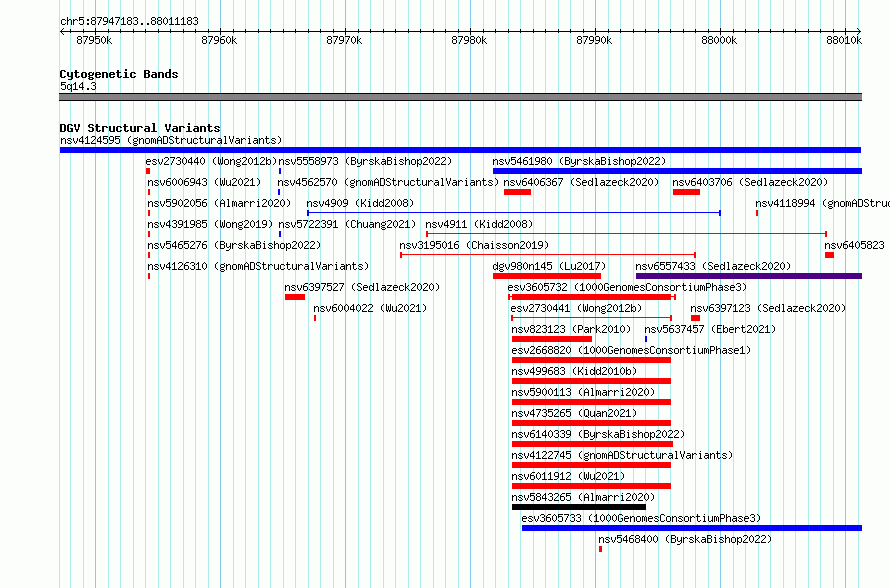Click the red line under nsv3195016

(548, 255)
